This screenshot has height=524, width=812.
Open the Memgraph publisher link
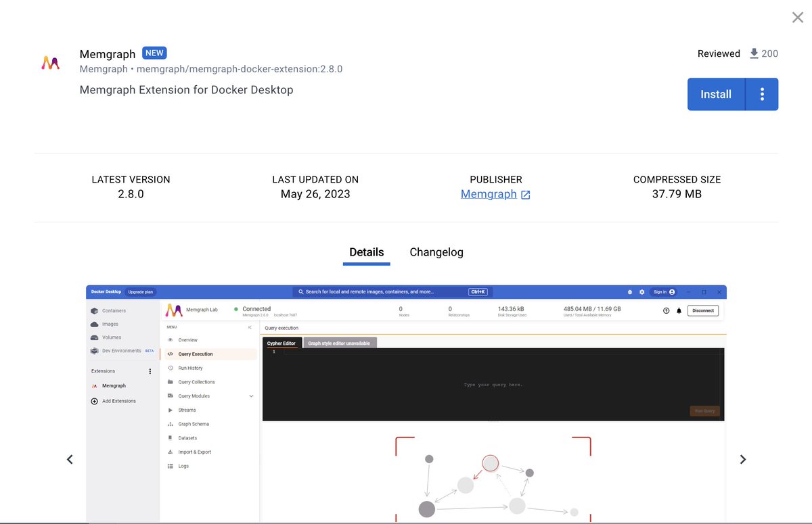pyautogui.click(x=489, y=194)
